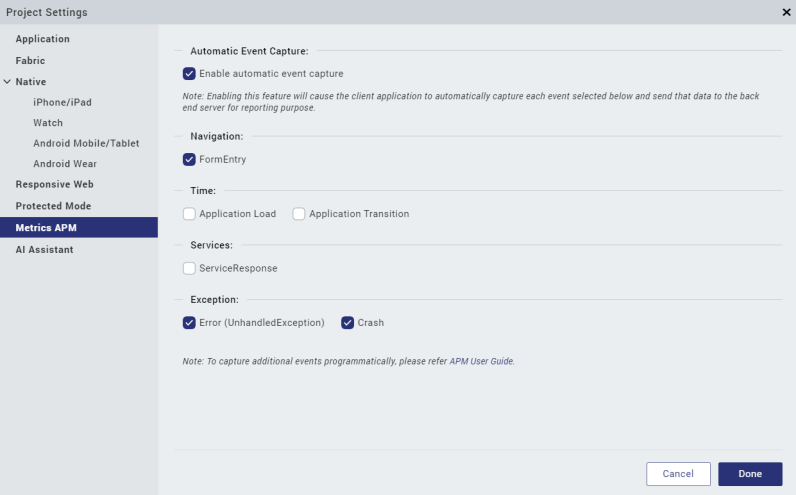Uncheck Error (UnhandledException) option

(x=189, y=323)
